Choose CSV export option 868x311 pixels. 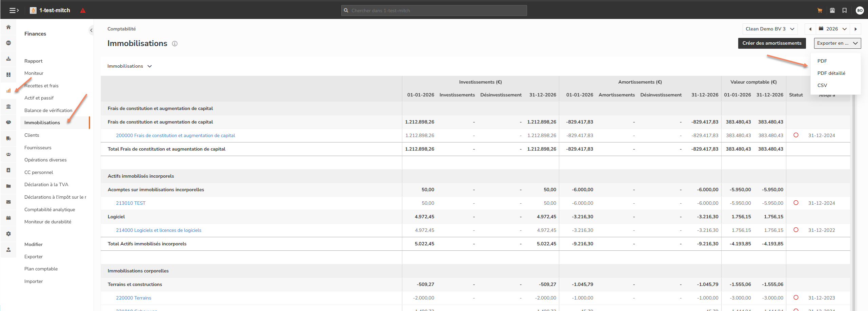(x=822, y=85)
